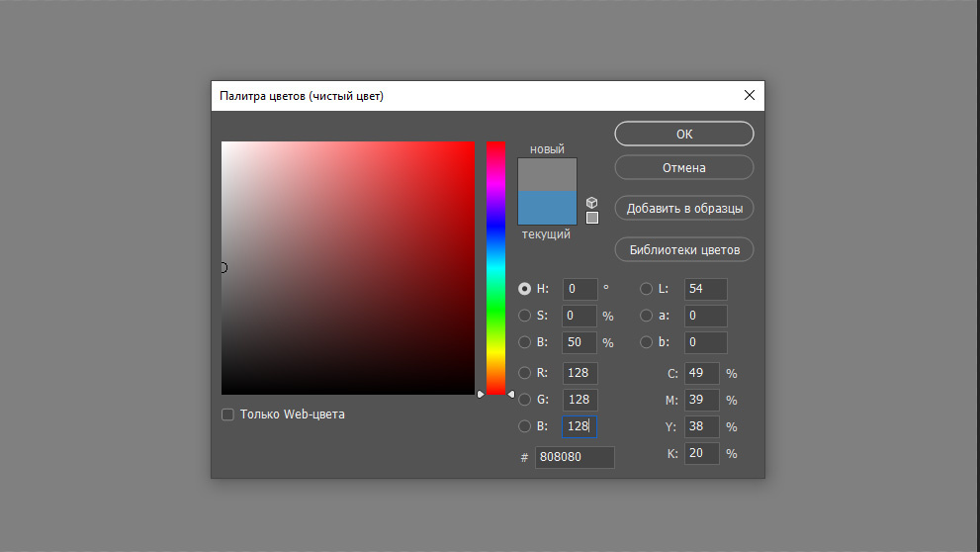980x552 pixels.
Task: Click the H hue value field
Action: 580,289
